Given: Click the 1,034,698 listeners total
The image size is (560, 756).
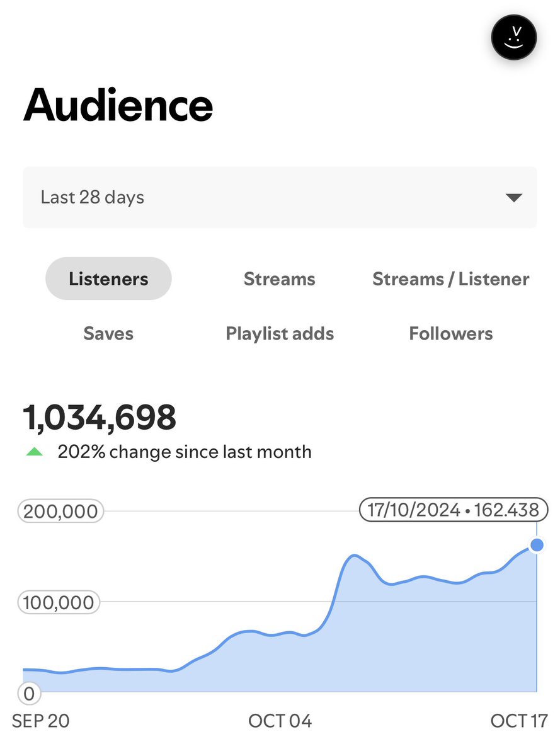Looking at the screenshot, I should point(100,418).
